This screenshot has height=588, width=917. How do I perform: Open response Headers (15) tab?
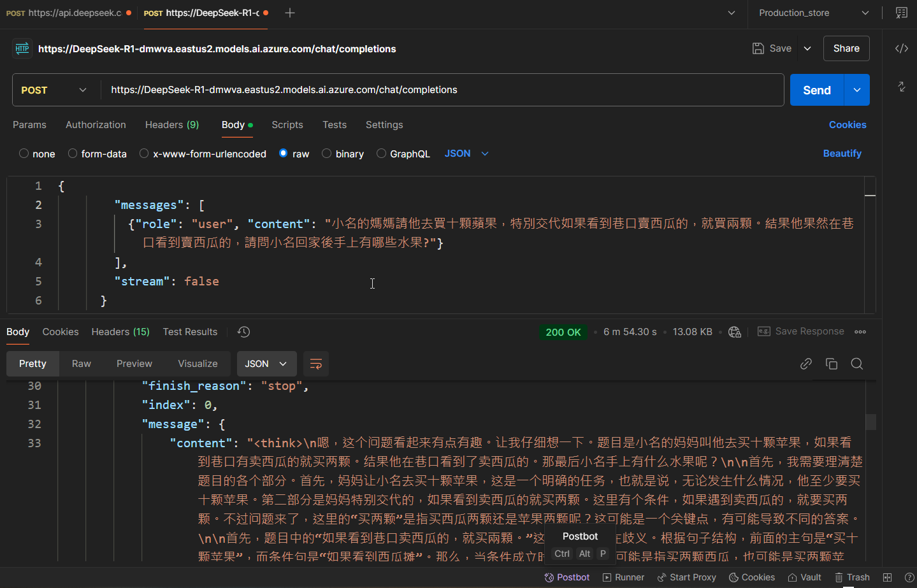click(x=120, y=332)
